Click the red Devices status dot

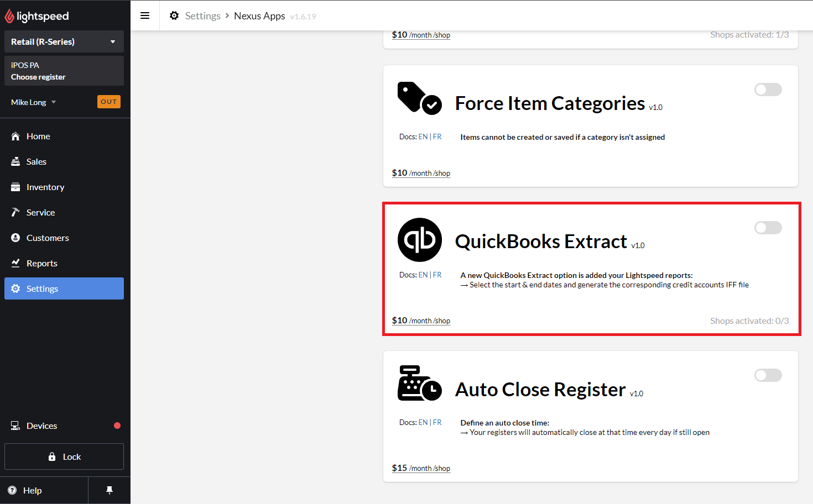coord(117,426)
